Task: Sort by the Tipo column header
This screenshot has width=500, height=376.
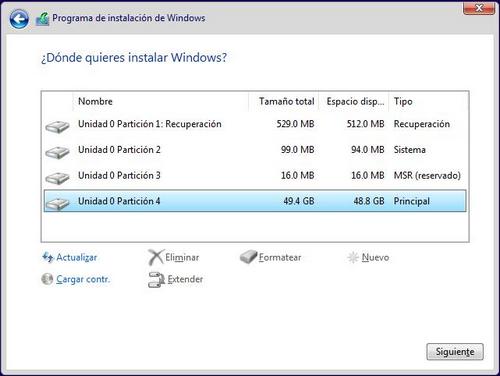Action: point(429,101)
